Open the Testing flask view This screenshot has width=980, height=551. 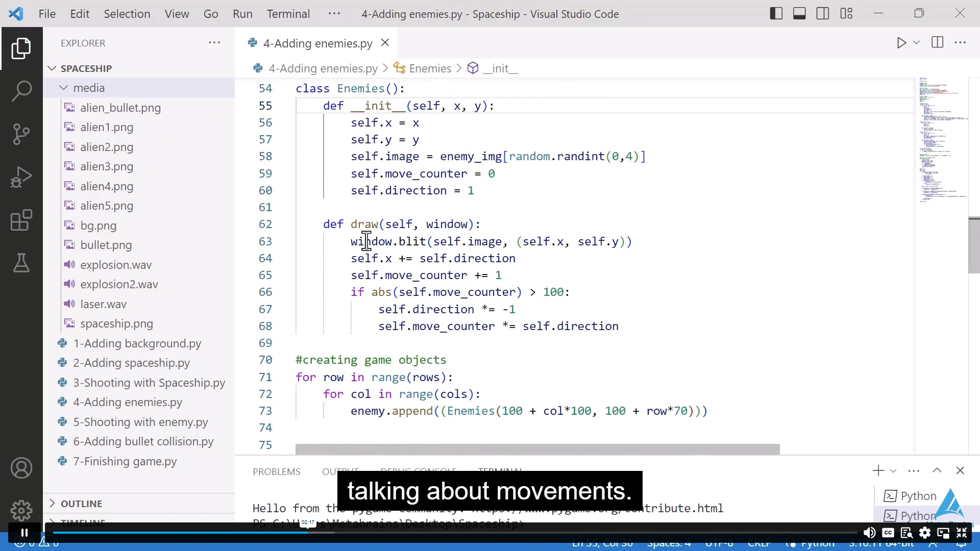tap(21, 263)
